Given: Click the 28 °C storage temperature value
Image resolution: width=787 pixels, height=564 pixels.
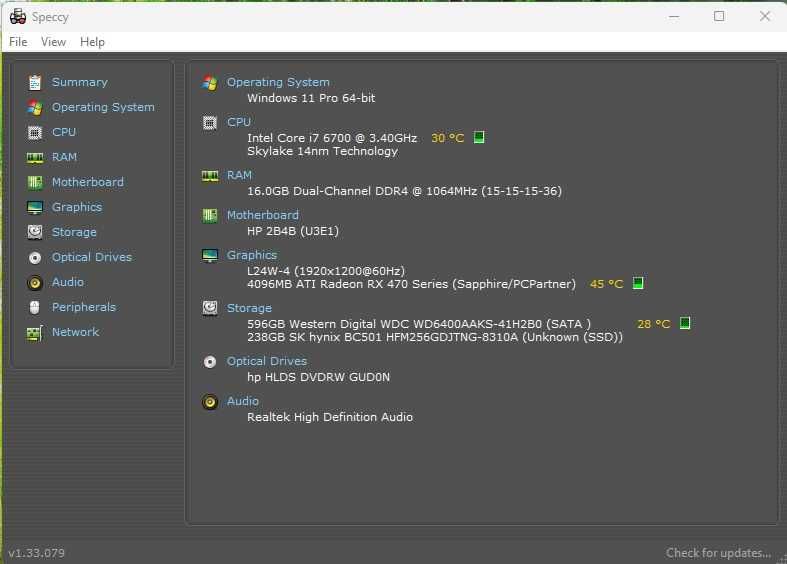Looking at the screenshot, I should [x=654, y=324].
